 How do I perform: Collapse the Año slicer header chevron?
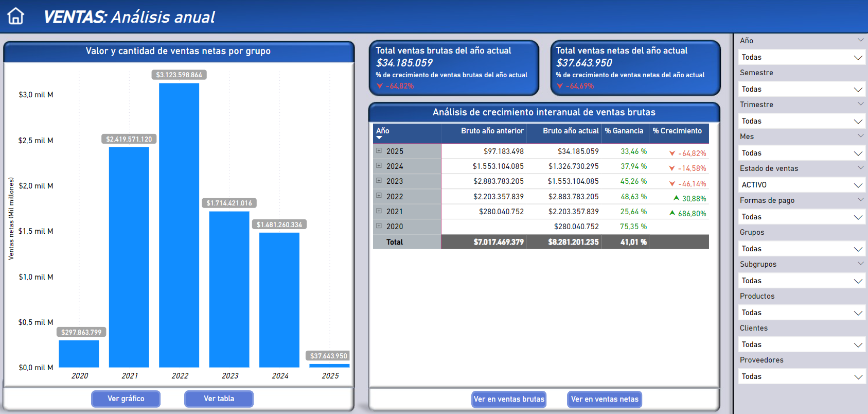(860, 40)
